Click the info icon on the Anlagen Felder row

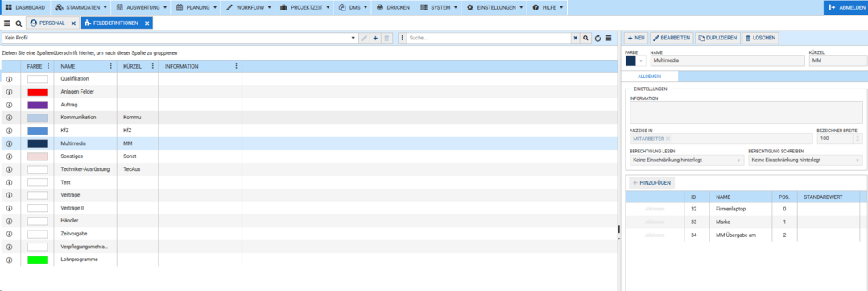[x=10, y=91]
